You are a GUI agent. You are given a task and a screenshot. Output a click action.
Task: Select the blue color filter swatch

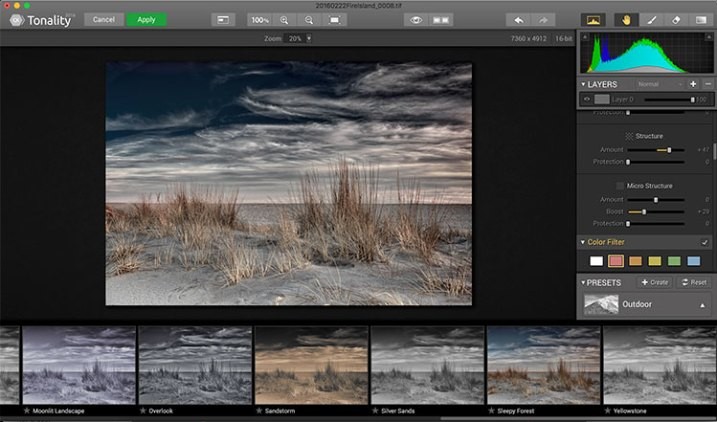[694, 261]
